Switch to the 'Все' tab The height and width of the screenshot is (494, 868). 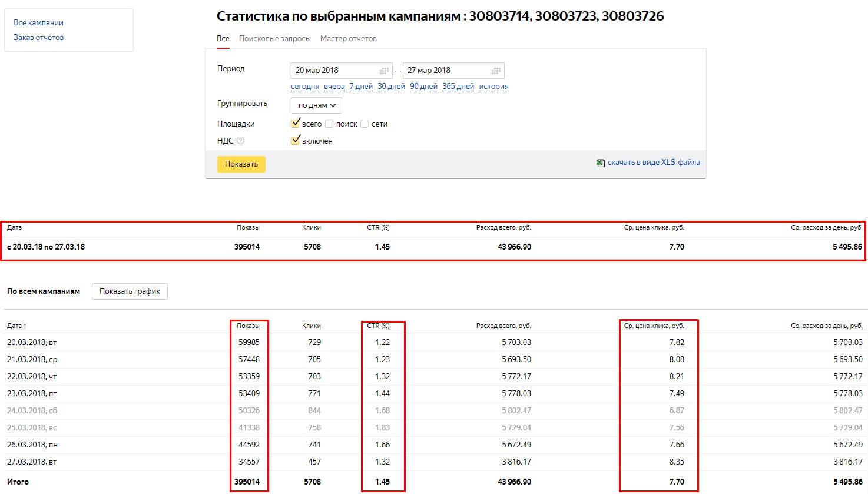tap(223, 39)
